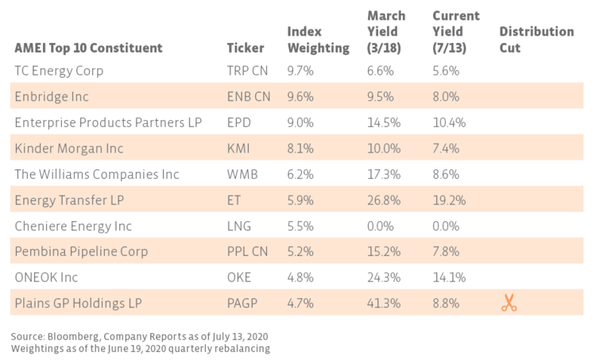Select Energy Transfer LP's 26.8% March yield

click(382, 199)
